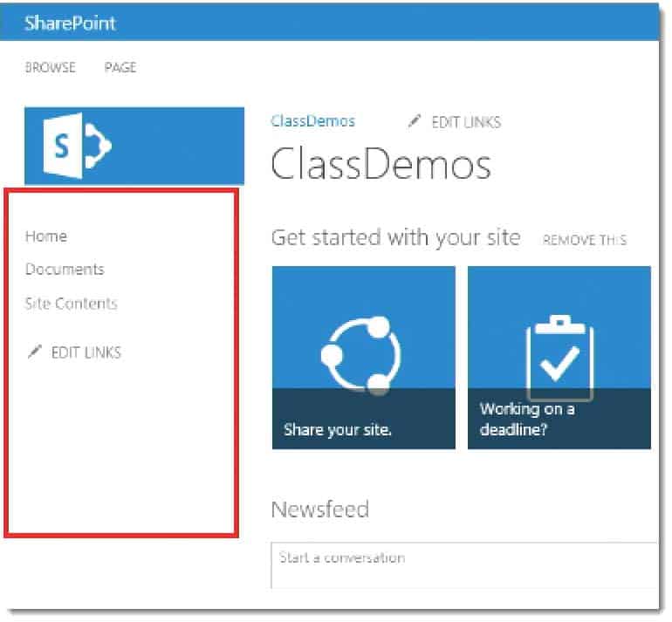Open Site Contents in left navigation
Screen dimensions: 672x622
point(72,304)
